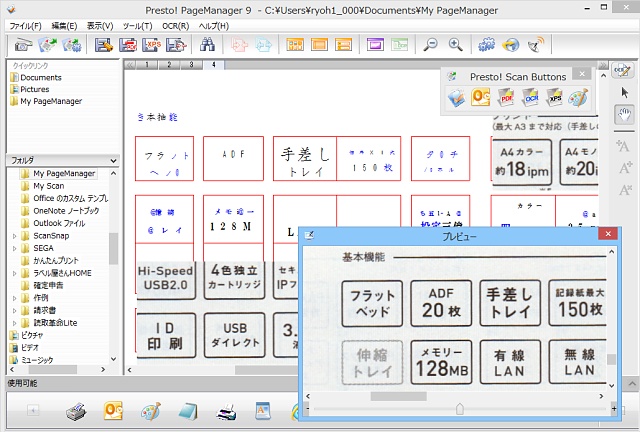Click the Outlook icon in Scan Buttons
640x432 pixels.
(x=480, y=98)
